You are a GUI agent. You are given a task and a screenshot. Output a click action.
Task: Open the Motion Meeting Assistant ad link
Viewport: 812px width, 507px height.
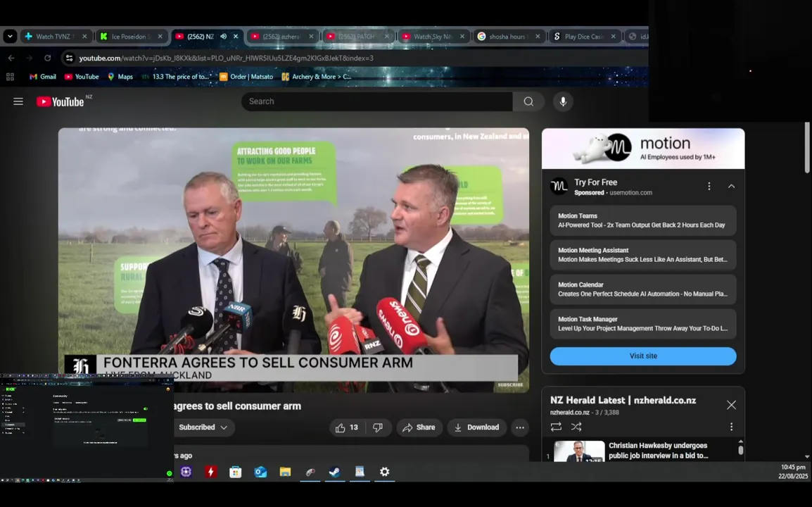643,254
